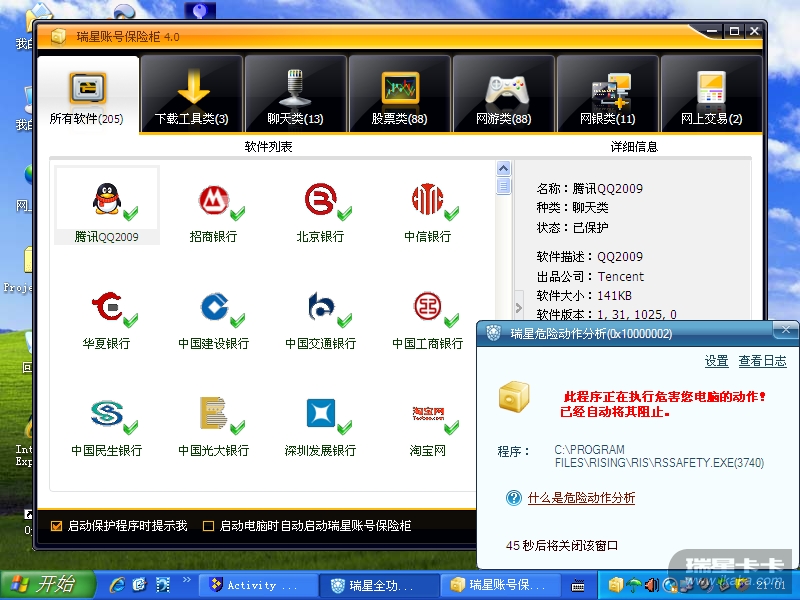Collapse the detail panel with the side arrow
The height and width of the screenshot is (600, 800).
519,308
